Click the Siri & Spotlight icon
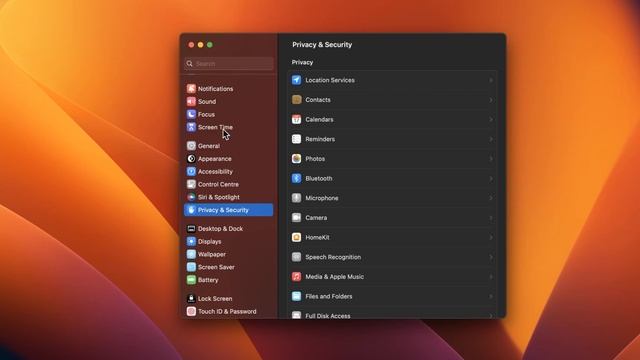Viewport: 640px width, 360px height. [x=191, y=197]
